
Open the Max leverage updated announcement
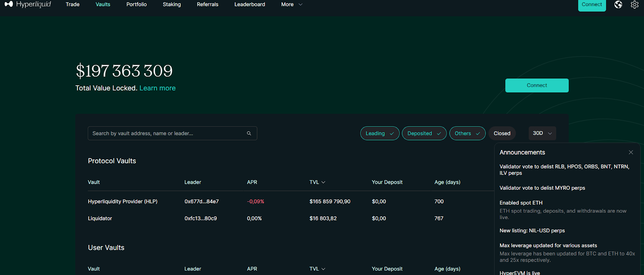click(x=567, y=252)
